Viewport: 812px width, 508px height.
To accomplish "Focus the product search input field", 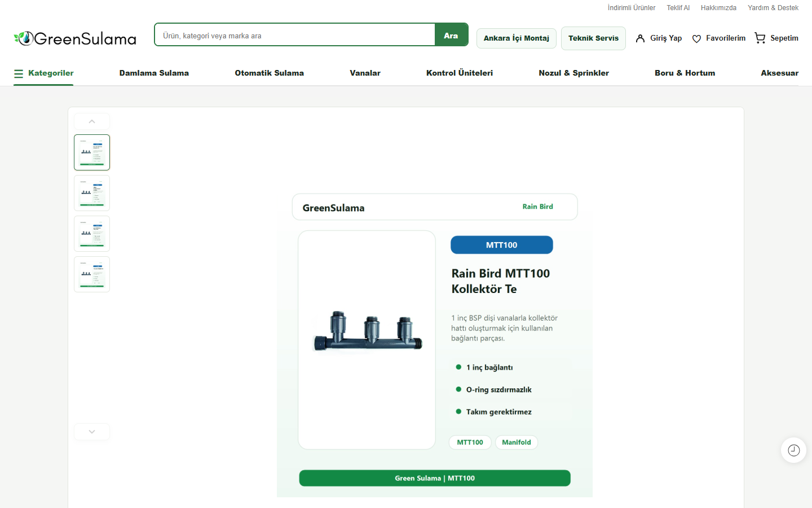I will [295, 35].
